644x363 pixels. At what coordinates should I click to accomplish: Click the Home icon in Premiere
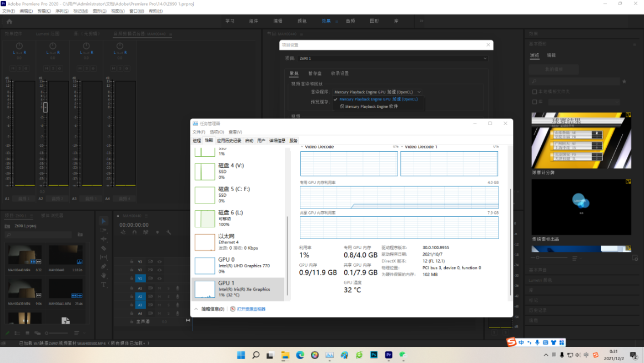pos(9,21)
